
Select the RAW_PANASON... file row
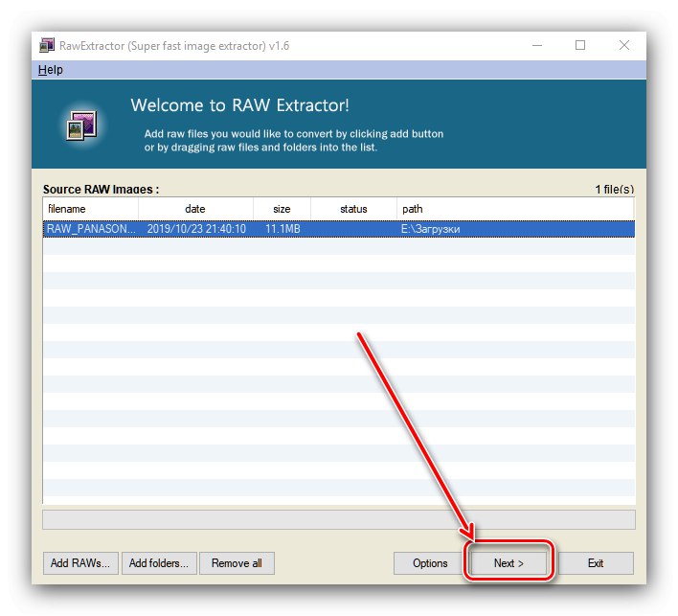click(339, 229)
